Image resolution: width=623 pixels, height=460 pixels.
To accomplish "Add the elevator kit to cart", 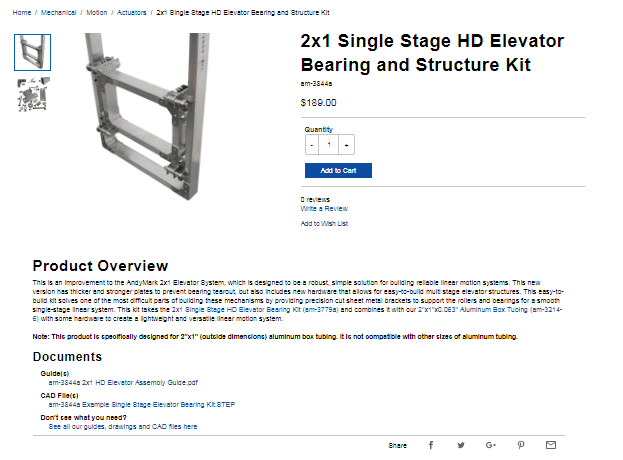I will (x=338, y=170).
